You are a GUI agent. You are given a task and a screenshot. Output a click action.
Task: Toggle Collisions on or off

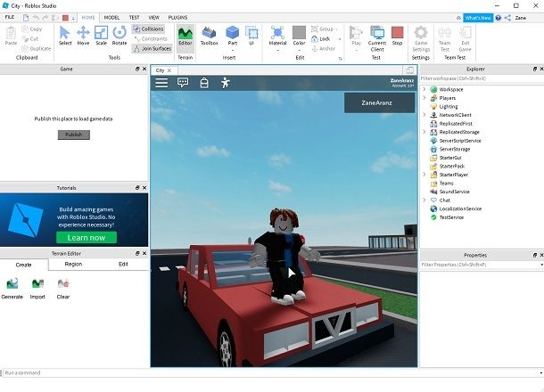pos(148,29)
